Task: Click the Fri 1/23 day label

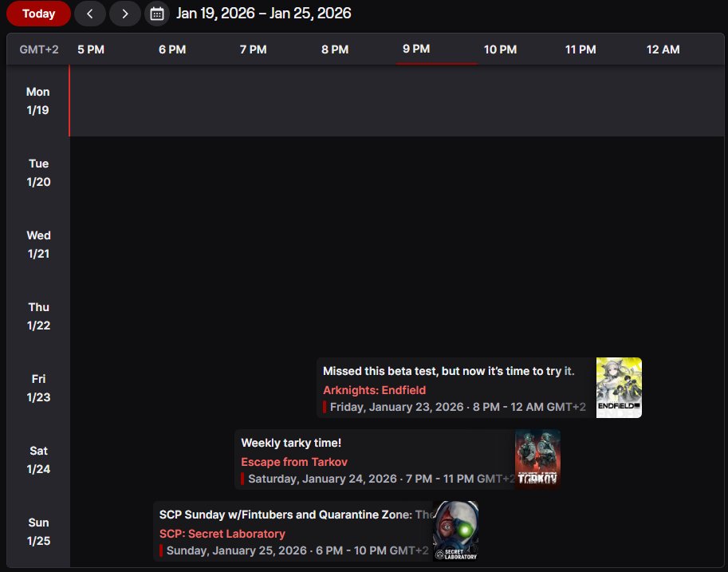Action: [x=38, y=388]
